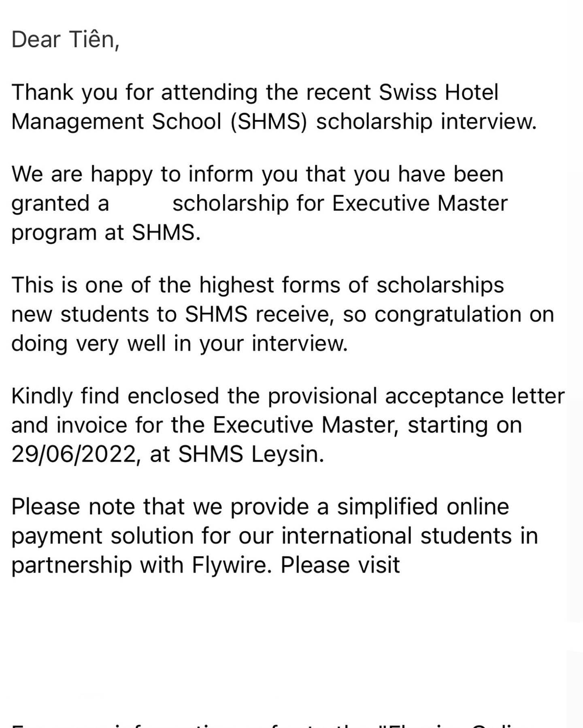Click the "SHMS Leysin." campus name
Image resolution: width=583 pixels, height=728 pixels.
pyautogui.click(x=251, y=454)
